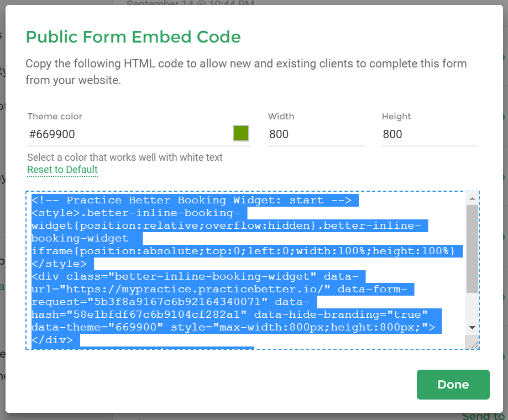The height and width of the screenshot is (420, 508).
Task: Click the Width label
Action: coord(281,116)
